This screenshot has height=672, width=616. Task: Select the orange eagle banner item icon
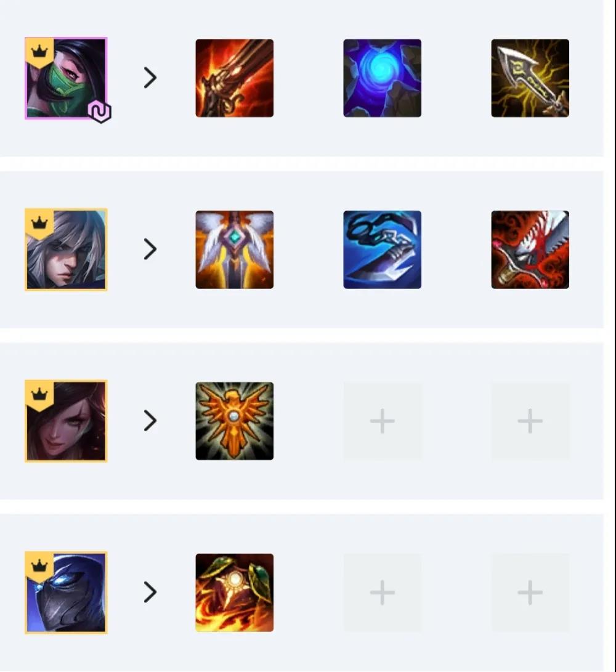(x=235, y=421)
